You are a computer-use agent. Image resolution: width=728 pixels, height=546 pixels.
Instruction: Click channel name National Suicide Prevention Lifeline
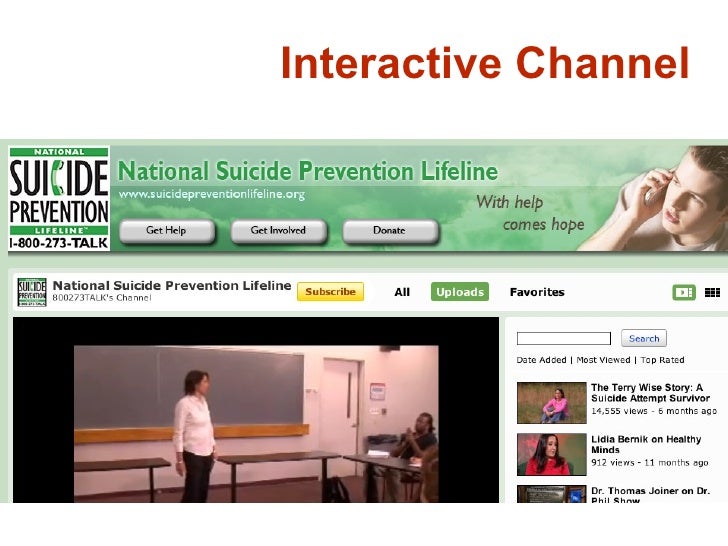coord(172,286)
